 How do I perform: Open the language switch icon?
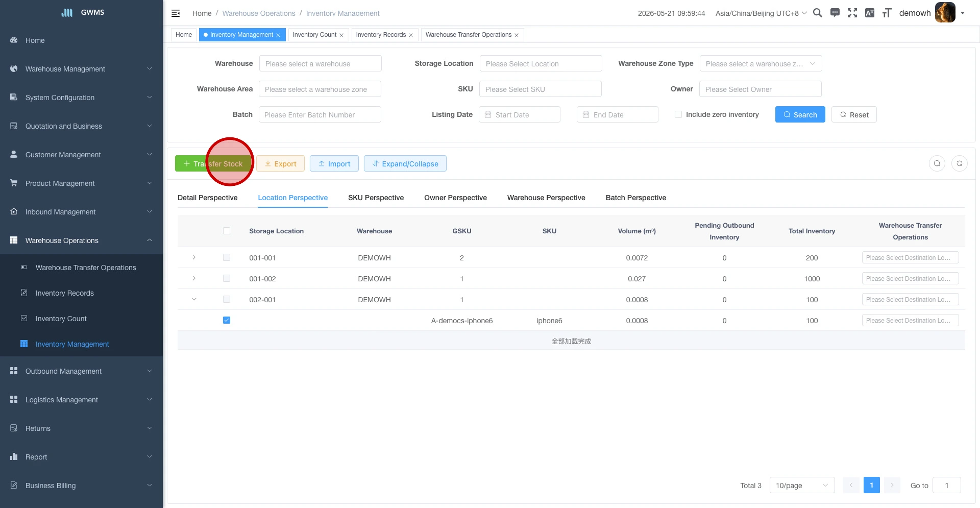pyautogui.click(x=870, y=13)
